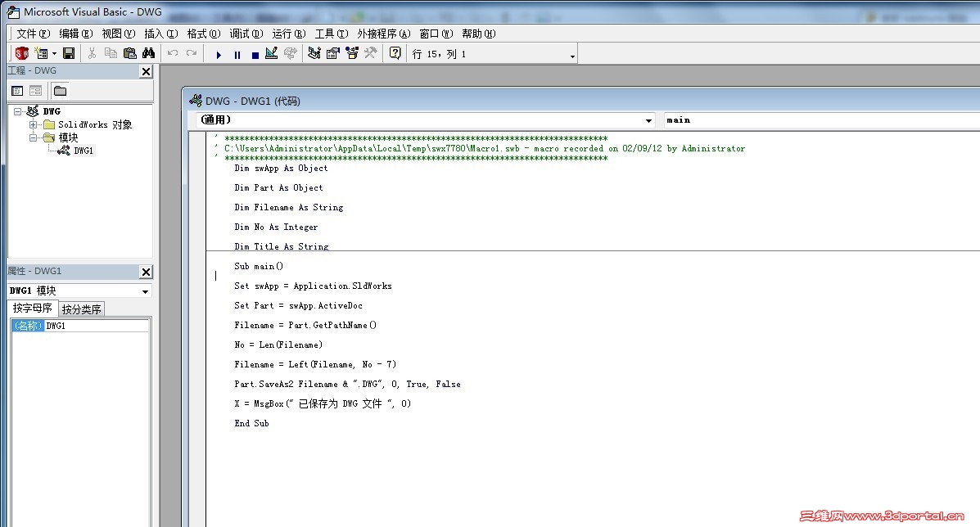Open the 插入 menu

[x=160, y=34]
